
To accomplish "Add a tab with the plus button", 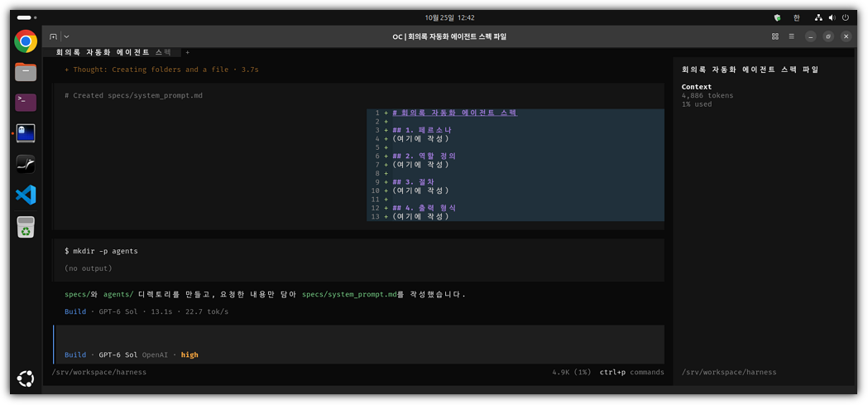I will pyautogui.click(x=187, y=52).
